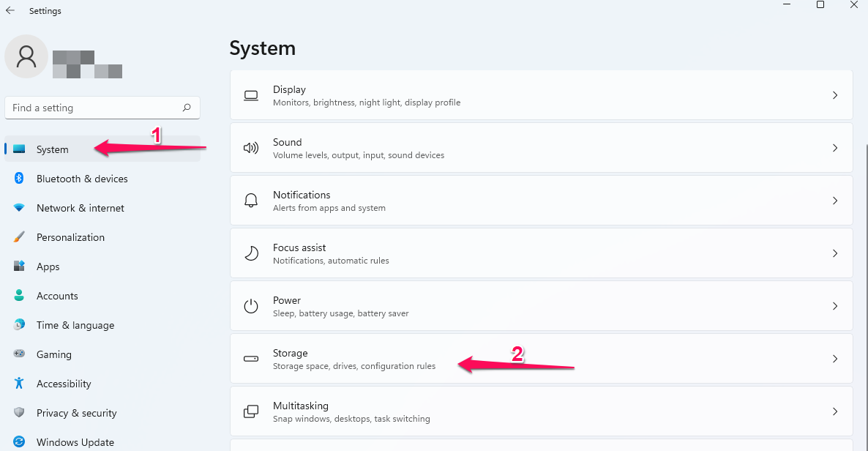
Task: Open the Accounts category
Action: click(102, 296)
